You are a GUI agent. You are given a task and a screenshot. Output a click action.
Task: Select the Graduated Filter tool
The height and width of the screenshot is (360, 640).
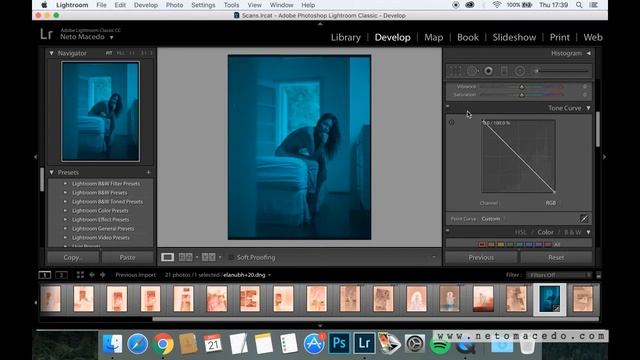click(504, 71)
